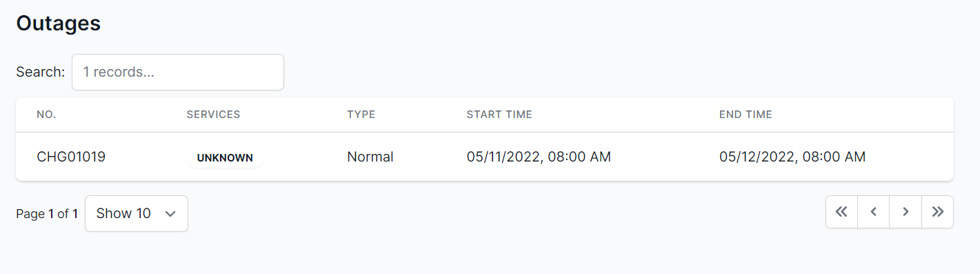
Task: Open the Show 10 page size dropdown
Action: point(137,213)
